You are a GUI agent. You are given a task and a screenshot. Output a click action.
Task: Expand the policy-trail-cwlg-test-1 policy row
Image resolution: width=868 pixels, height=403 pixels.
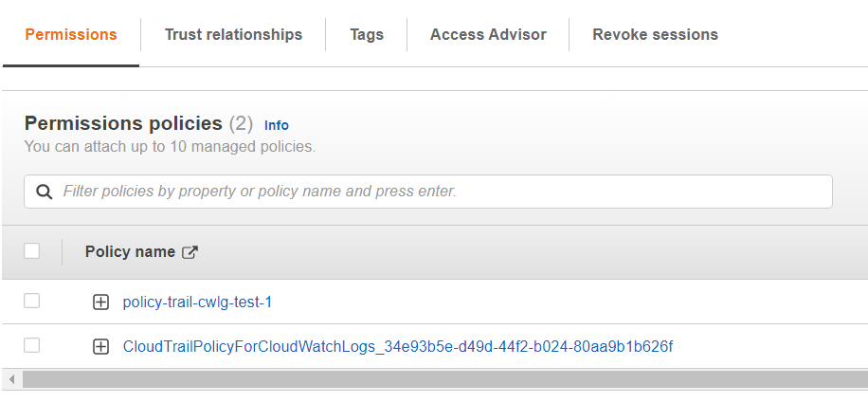pyautogui.click(x=100, y=302)
